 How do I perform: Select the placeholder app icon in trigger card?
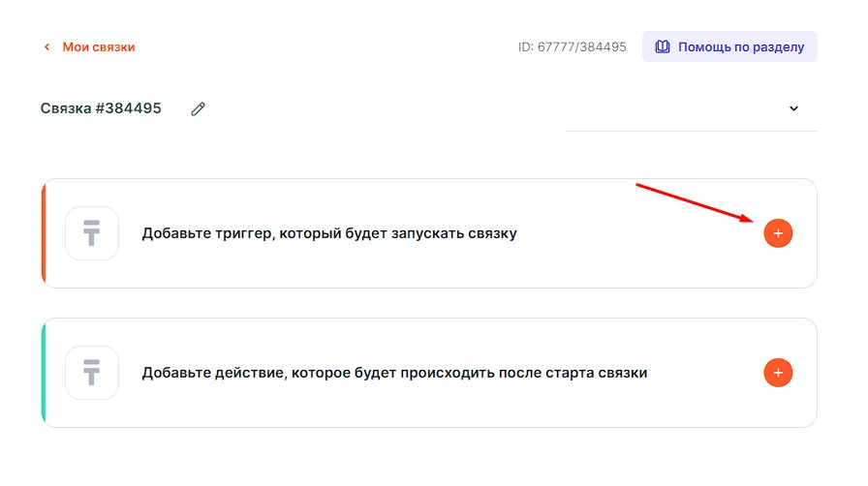pos(92,233)
